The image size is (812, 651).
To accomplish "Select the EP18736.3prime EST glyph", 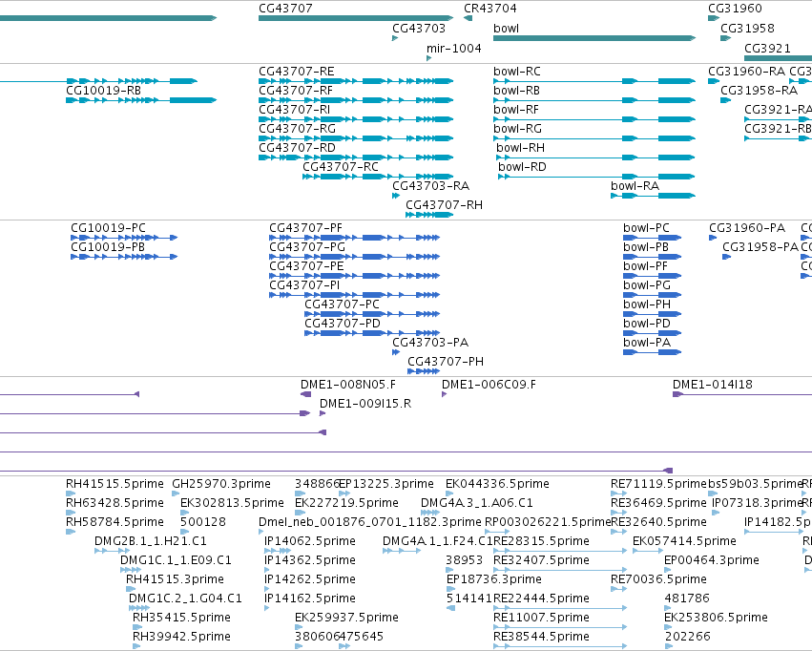I will [450, 589].
